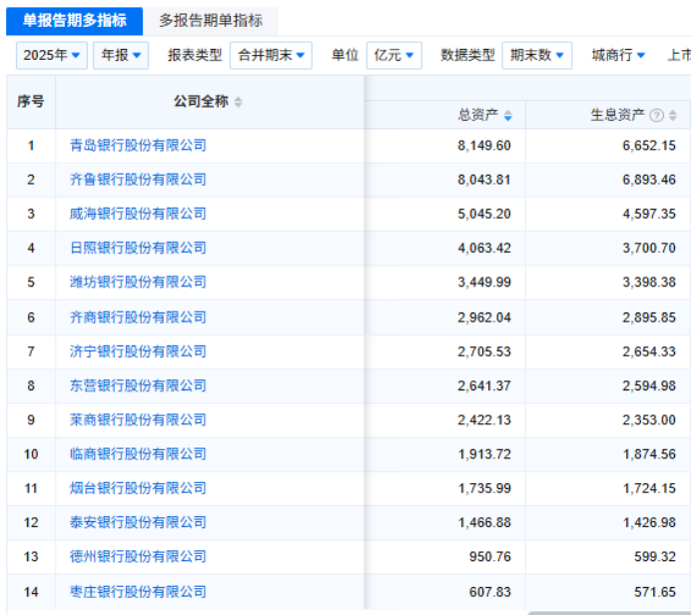Sort by 公司全称 column arrows
The height and width of the screenshot is (616, 691).
[x=238, y=102]
